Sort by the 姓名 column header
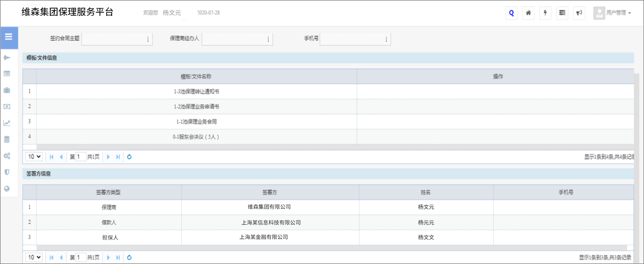The width and height of the screenshot is (644, 264). tap(426, 192)
